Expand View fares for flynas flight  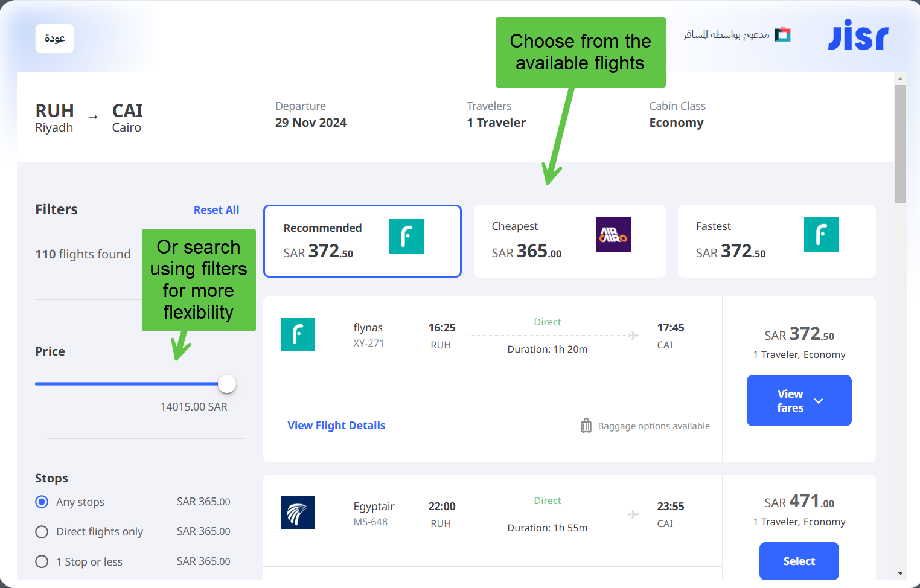pos(799,400)
